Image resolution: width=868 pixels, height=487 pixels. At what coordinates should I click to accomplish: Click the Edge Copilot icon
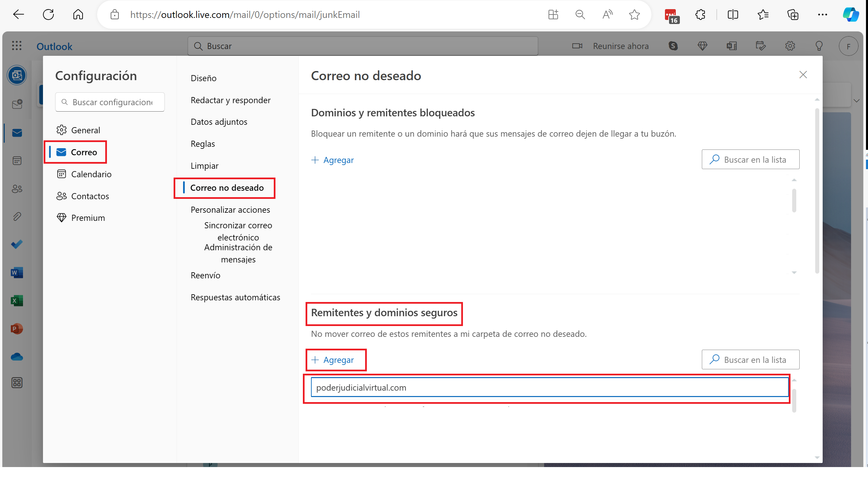[850, 15]
